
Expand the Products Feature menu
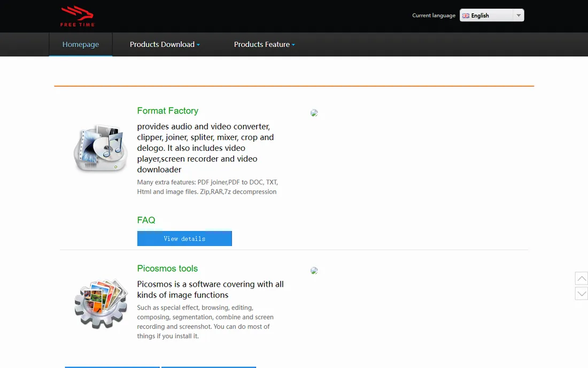point(265,44)
